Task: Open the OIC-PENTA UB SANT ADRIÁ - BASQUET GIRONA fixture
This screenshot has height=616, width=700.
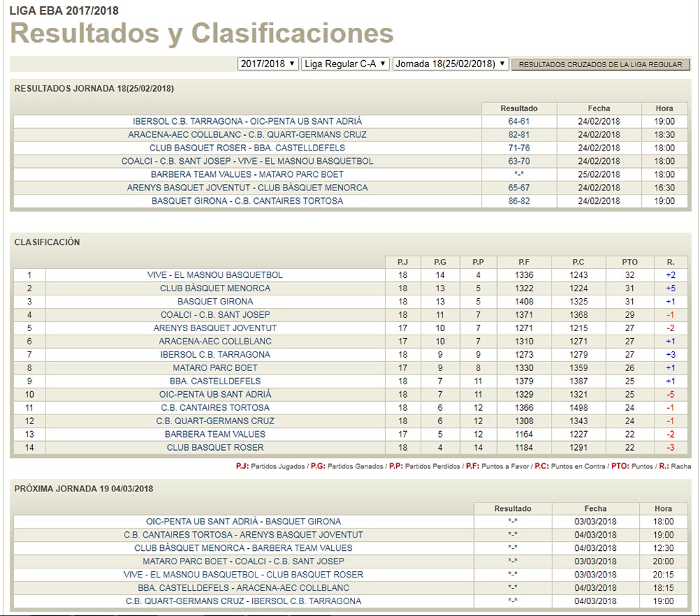Action: [x=240, y=521]
